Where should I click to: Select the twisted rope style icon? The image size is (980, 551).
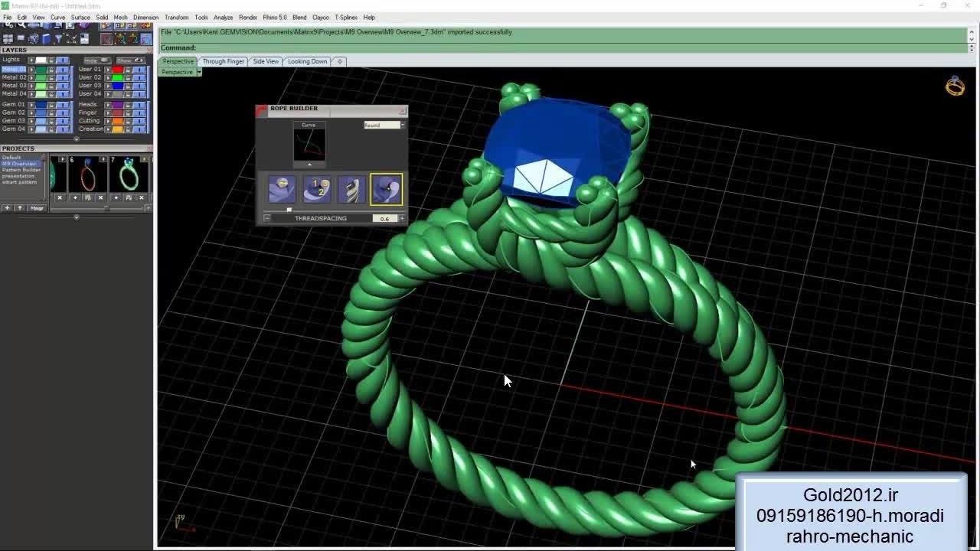coord(351,189)
